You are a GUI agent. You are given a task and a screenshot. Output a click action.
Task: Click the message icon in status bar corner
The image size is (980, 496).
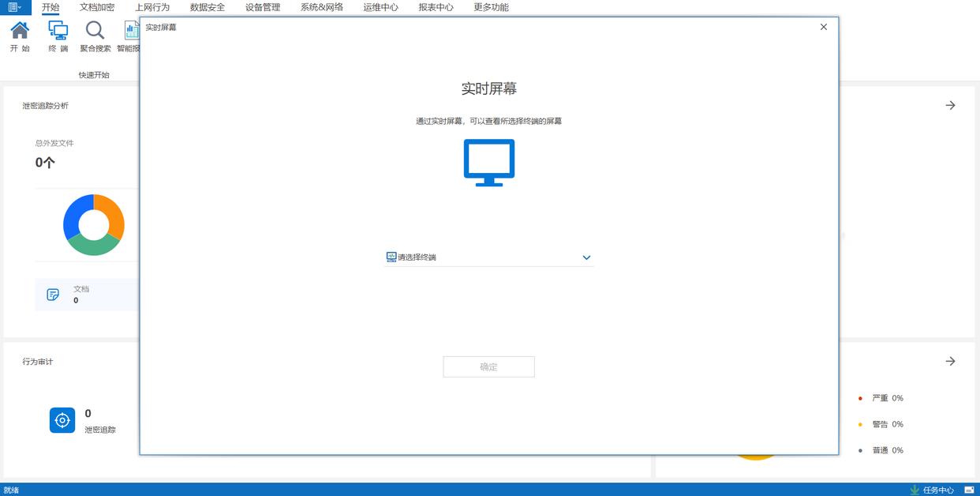(x=969, y=490)
